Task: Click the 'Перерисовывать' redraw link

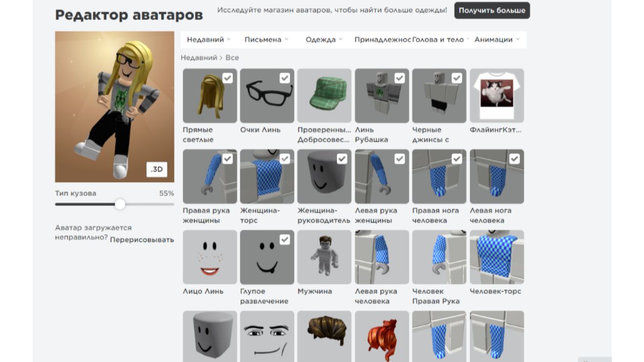Action: (x=142, y=240)
